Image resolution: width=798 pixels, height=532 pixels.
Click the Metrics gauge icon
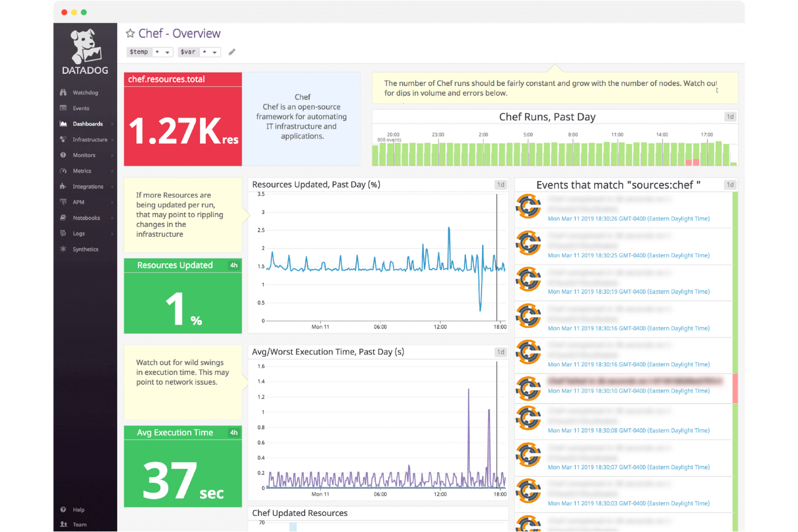63,171
